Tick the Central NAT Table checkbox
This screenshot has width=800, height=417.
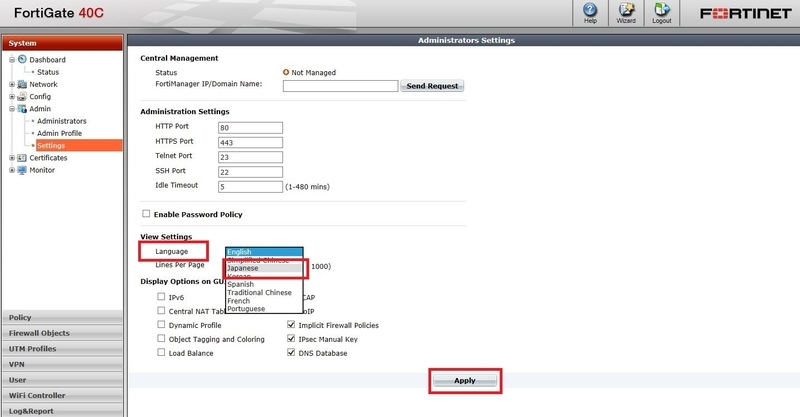pyautogui.click(x=161, y=310)
